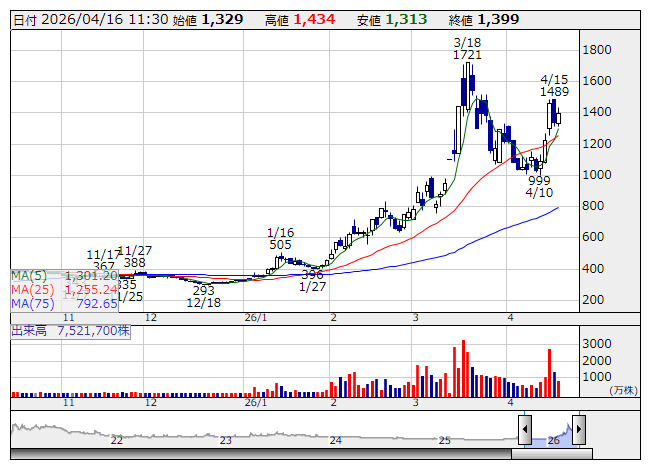653x470 pixels.
Task: Click the right range slider handle arrow
Action: click(579, 429)
